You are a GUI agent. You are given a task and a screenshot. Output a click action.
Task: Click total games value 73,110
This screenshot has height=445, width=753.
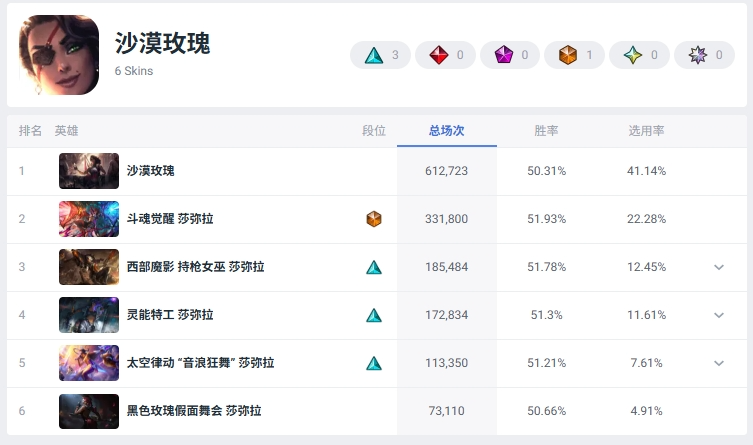tap(447, 411)
